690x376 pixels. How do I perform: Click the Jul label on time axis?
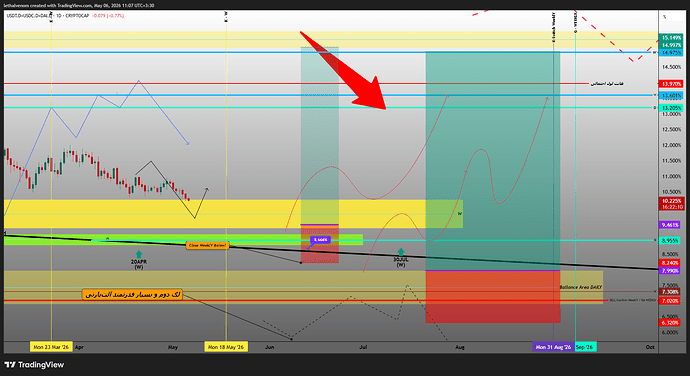(363, 347)
